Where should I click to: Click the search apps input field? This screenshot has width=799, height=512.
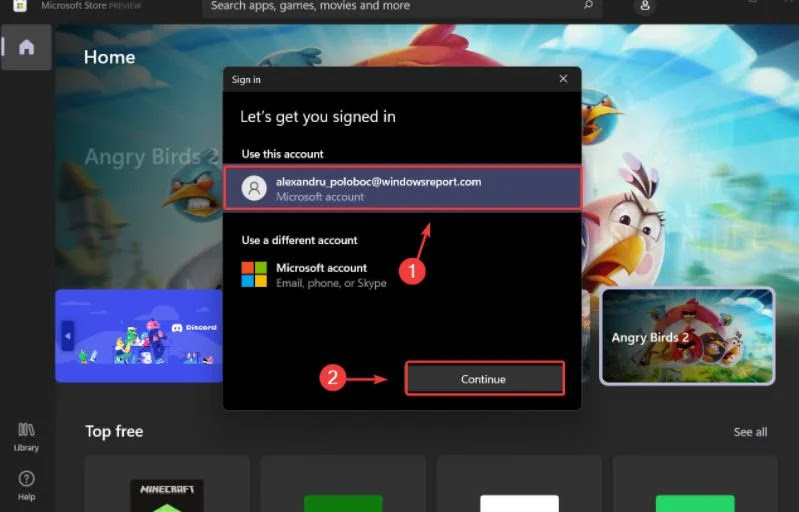pyautogui.click(x=402, y=6)
